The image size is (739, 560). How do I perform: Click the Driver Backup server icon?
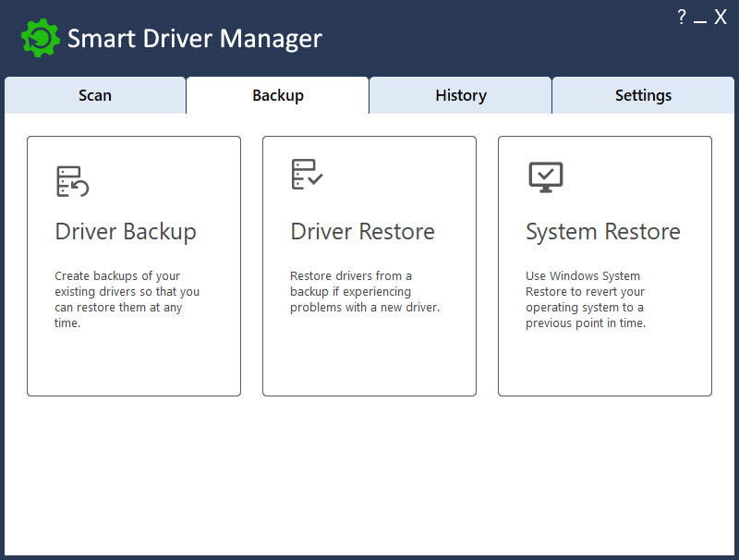coord(73,181)
